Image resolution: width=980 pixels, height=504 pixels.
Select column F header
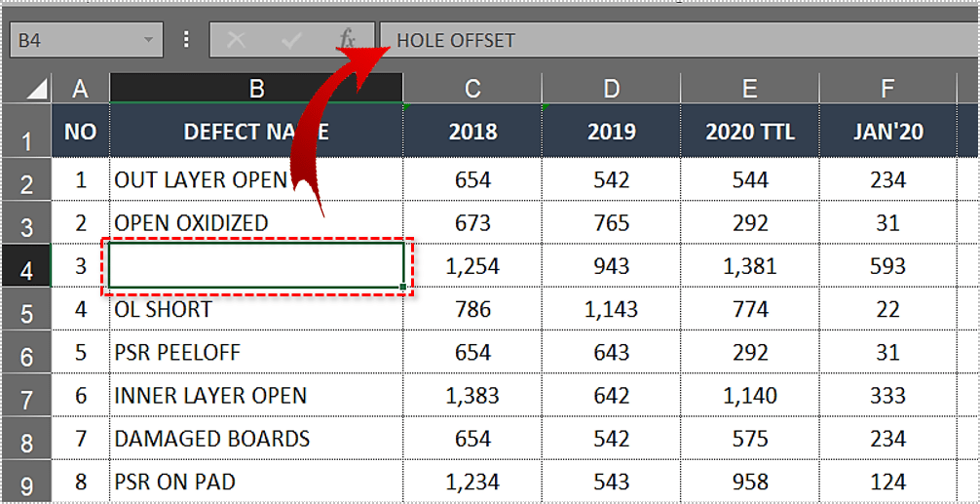pyautogui.click(x=887, y=89)
